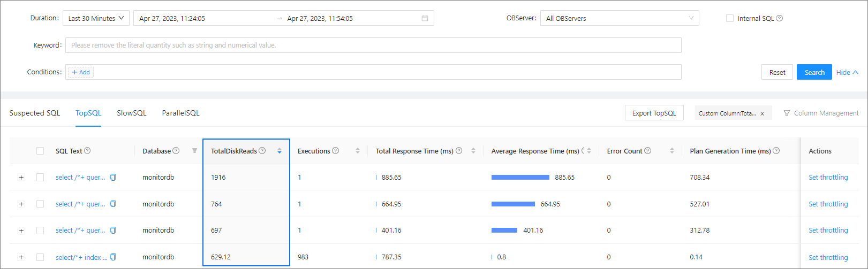Toggle the select-all checkbox in header

[x=40, y=151]
